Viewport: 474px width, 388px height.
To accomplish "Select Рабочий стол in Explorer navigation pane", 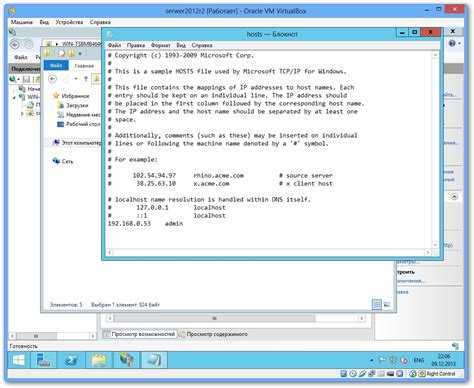I will (x=83, y=124).
